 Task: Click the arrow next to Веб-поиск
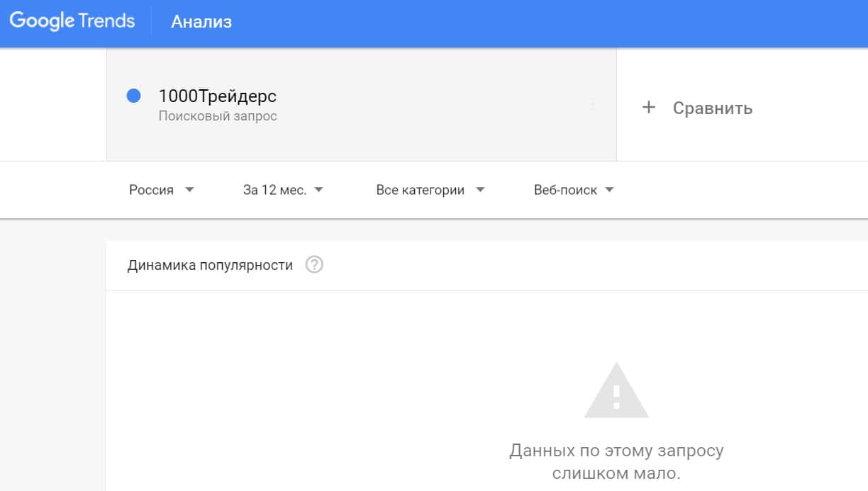609,190
